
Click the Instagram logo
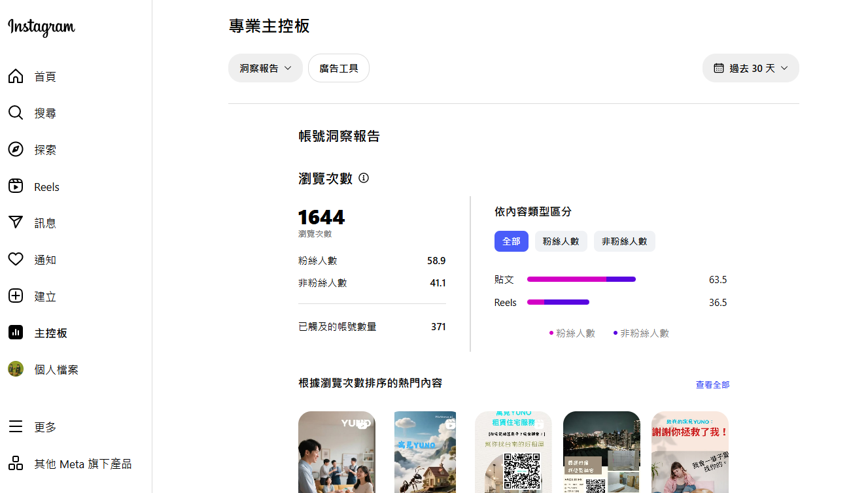point(41,27)
